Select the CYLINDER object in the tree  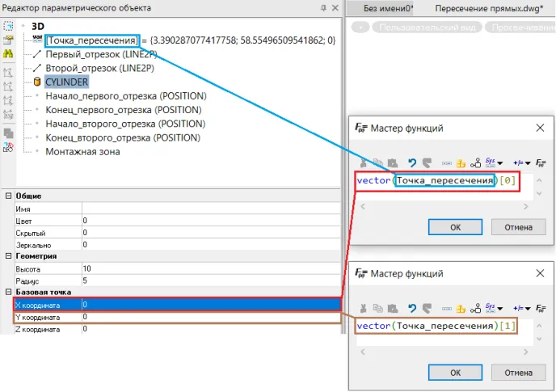[66, 82]
